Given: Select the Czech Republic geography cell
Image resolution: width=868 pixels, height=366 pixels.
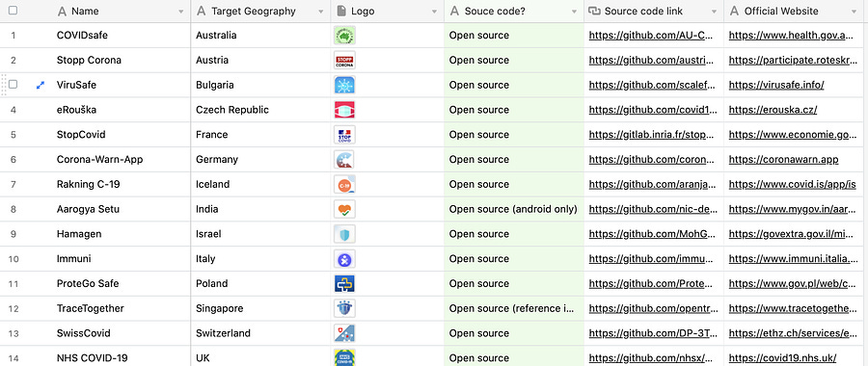Looking at the screenshot, I should (x=260, y=110).
